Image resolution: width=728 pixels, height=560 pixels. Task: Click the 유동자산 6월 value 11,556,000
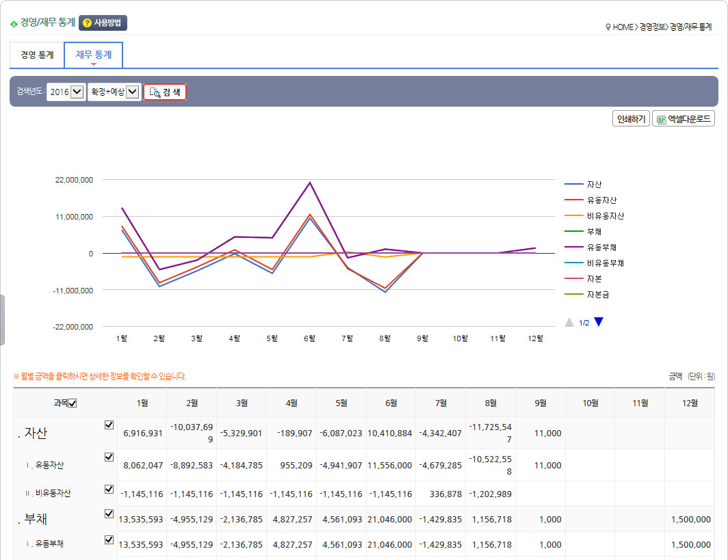[390, 466]
